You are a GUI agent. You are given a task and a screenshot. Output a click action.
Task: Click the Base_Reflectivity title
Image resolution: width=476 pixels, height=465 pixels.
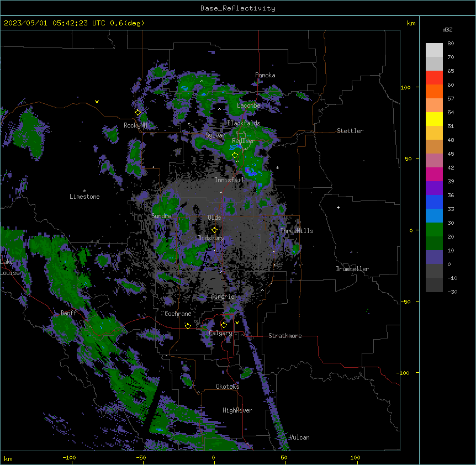pos(238,8)
